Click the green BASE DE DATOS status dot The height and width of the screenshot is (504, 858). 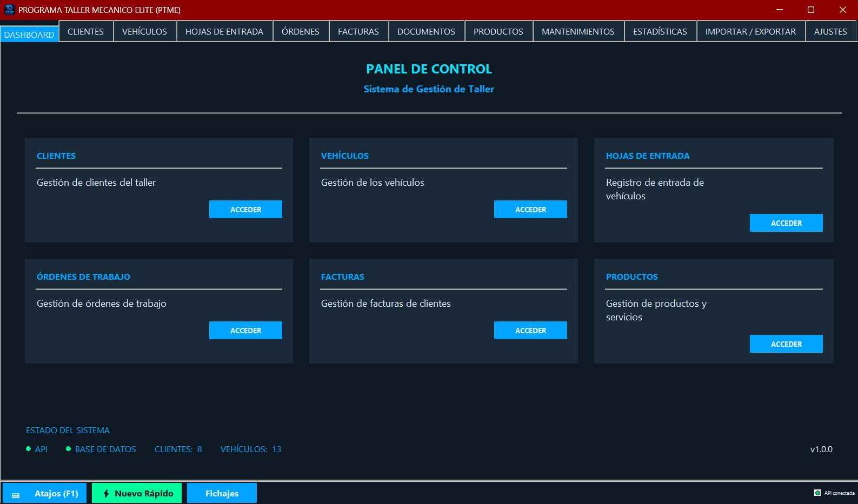click(x=68, y=449)
